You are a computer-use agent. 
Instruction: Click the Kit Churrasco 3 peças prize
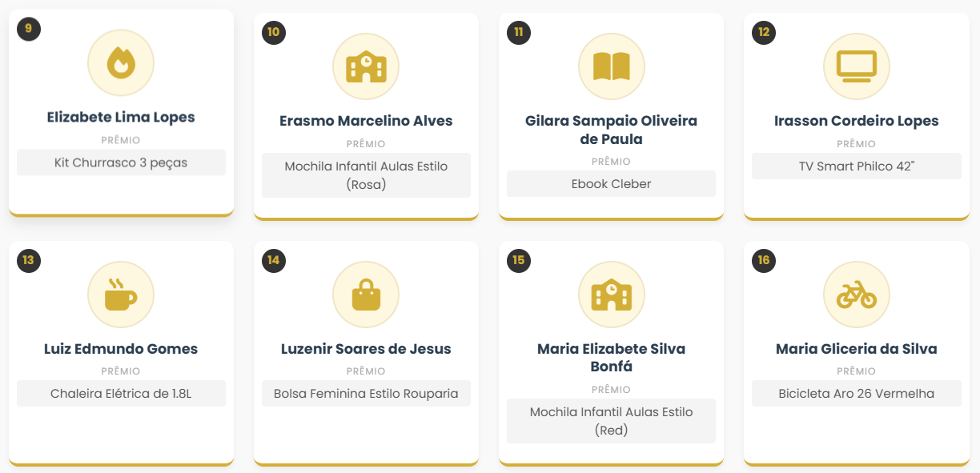121,162
